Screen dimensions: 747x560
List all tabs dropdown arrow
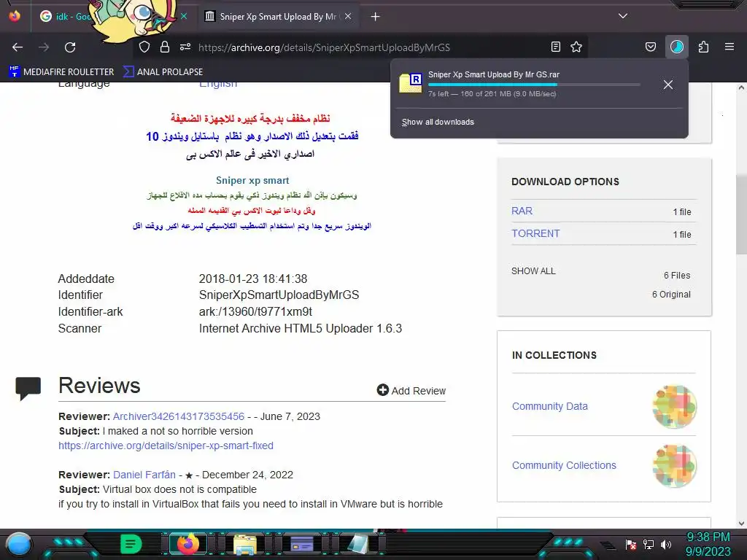click(623, 16)
